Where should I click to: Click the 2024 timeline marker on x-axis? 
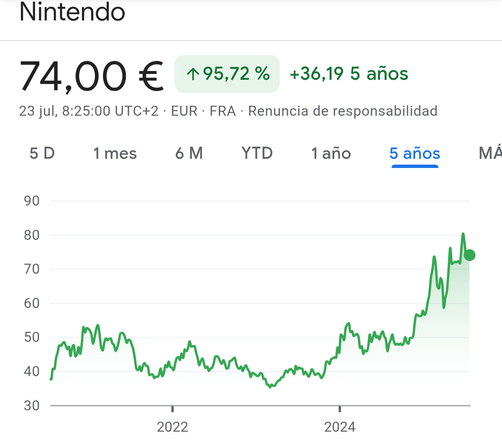point(340,427)
